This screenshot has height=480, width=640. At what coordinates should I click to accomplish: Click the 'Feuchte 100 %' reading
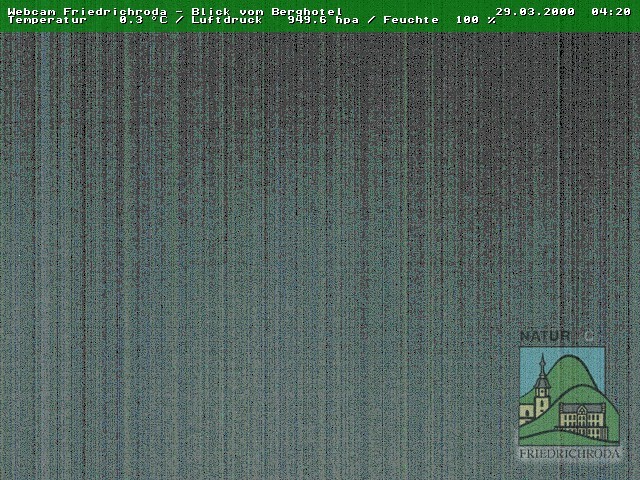click(440, 20)
